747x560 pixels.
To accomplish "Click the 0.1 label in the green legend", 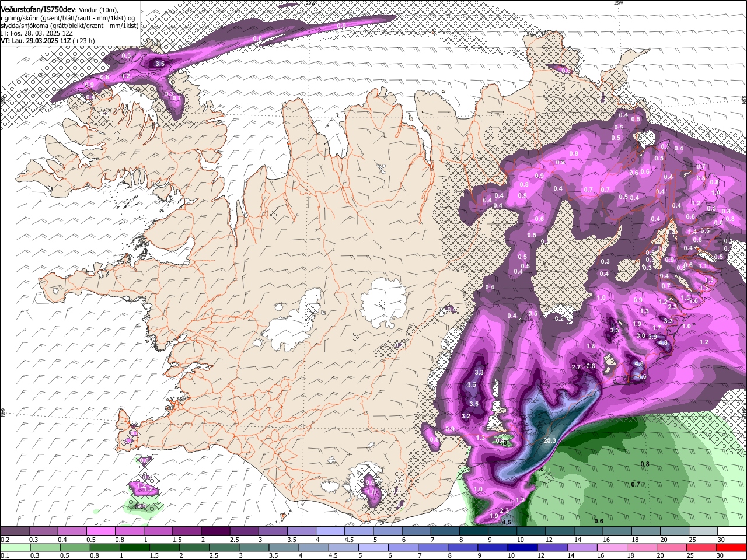I will click(x=5, y=556).
